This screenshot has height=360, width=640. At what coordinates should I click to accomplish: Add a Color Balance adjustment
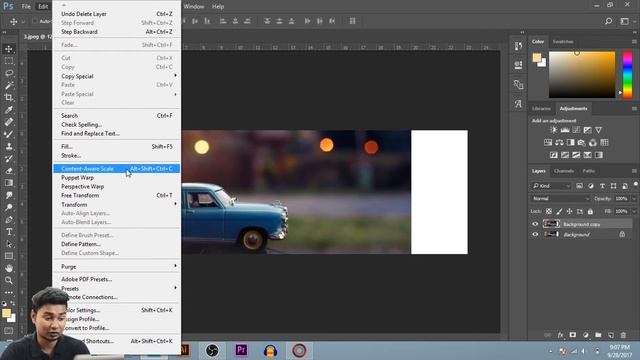coord(559,142)
